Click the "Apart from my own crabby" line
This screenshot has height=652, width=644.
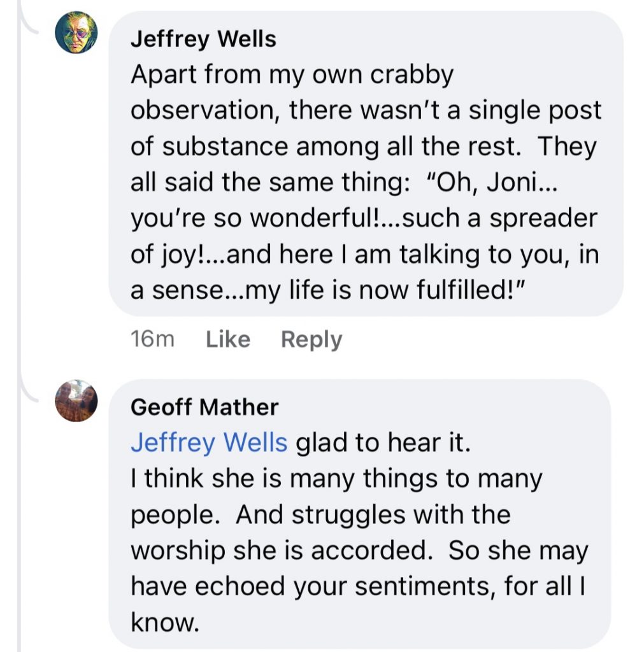[x=292, y=75]
